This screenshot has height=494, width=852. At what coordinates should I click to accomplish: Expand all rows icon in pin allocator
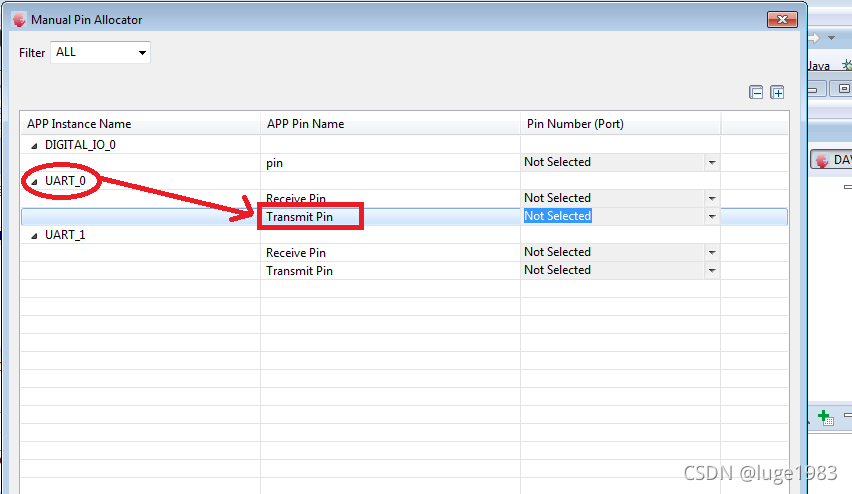click(777, 92)
